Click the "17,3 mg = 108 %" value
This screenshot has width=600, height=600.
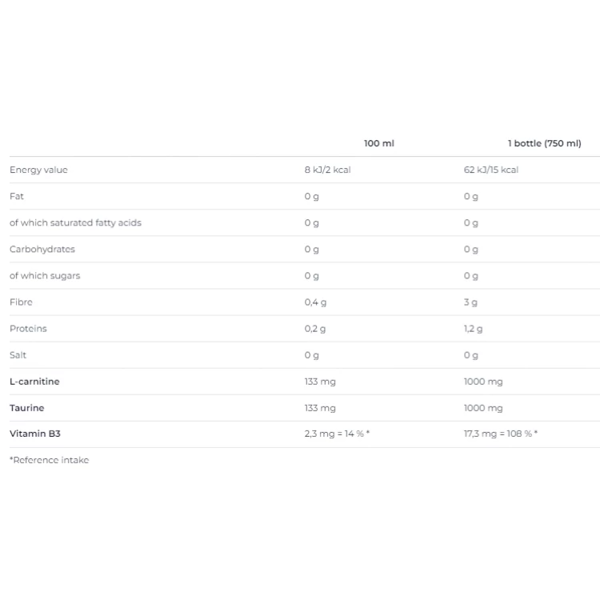501,434
